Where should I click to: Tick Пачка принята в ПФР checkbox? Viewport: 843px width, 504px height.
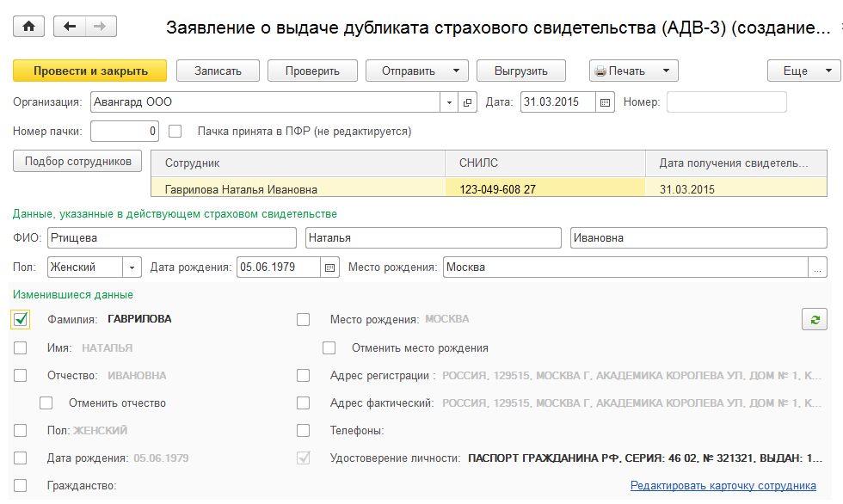[x=175, y=132]
